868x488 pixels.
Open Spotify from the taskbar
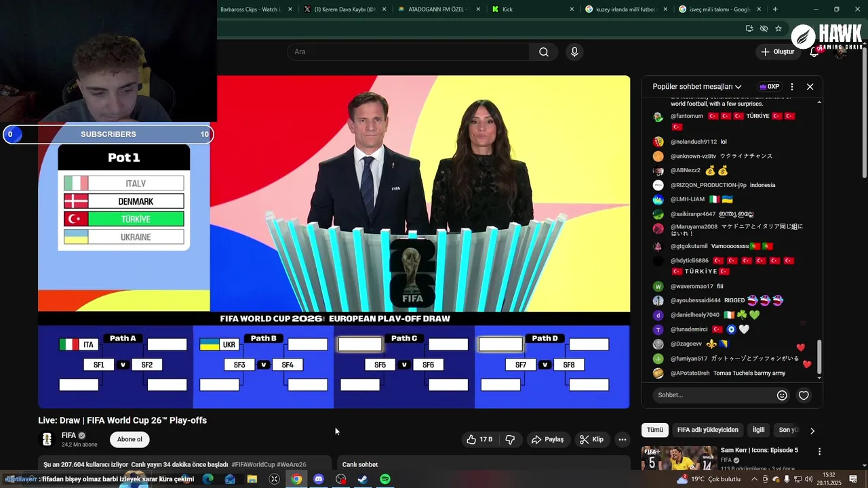click(x=385, y=479)
